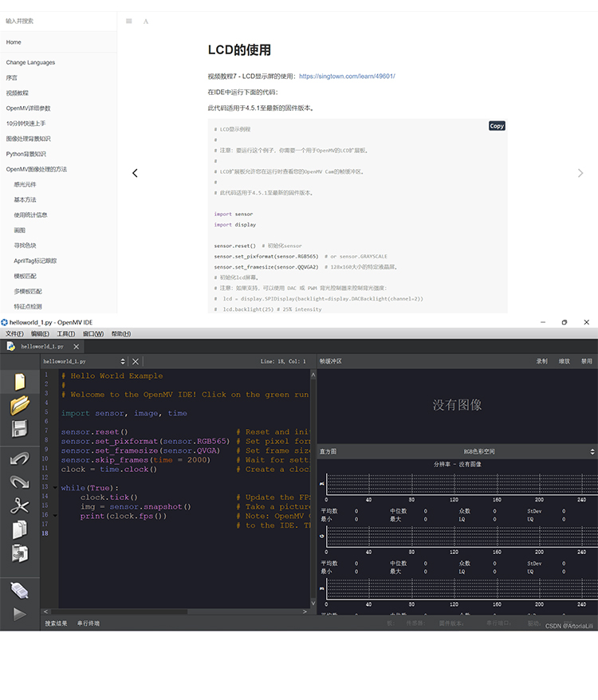The height and width of the screenshot is (700, 598).
Task: Toggle the 录制 record button
Action: tap(541, 361)
